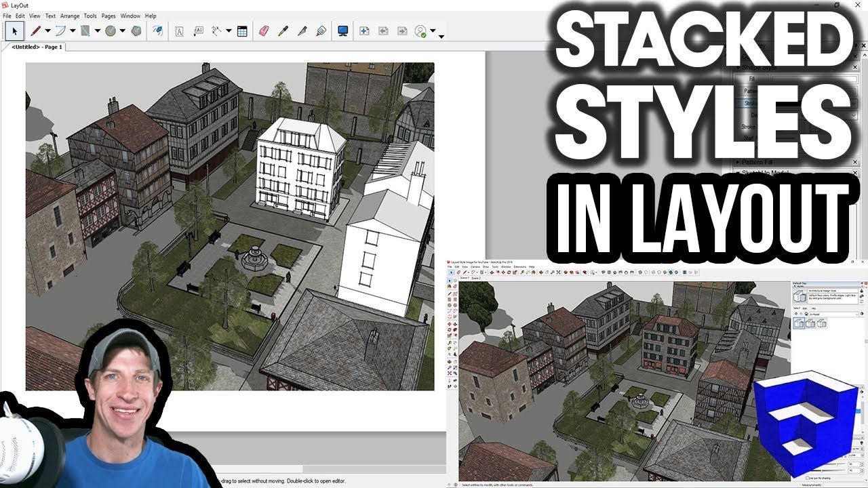The height and width of the screenshot is (488, 868).
Task: Add a new page with plus icon
Action: pos(364,30)
